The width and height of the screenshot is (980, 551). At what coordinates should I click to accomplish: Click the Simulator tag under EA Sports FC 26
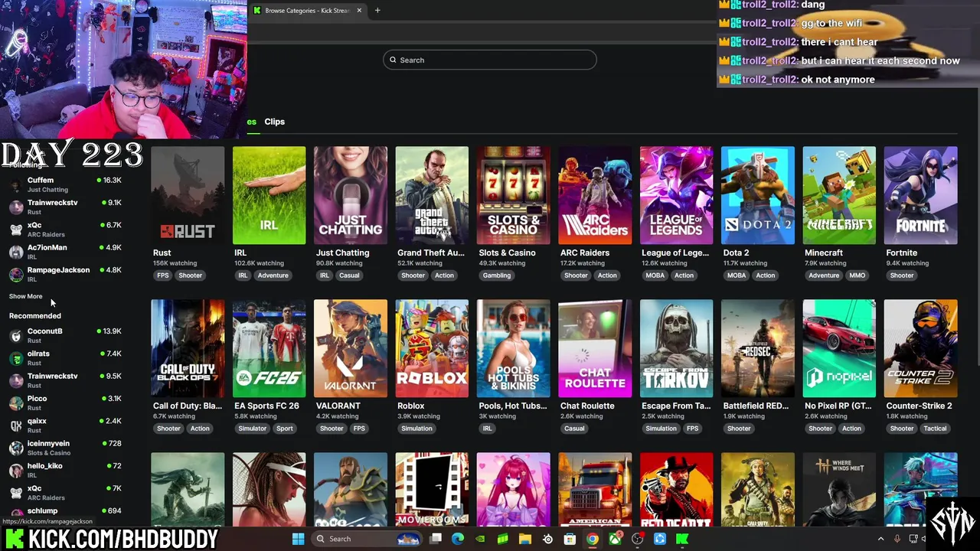(x=252, y=429)
